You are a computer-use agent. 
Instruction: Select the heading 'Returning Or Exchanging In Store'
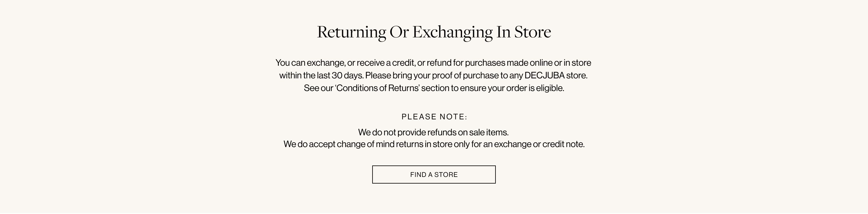coord(434,32)
